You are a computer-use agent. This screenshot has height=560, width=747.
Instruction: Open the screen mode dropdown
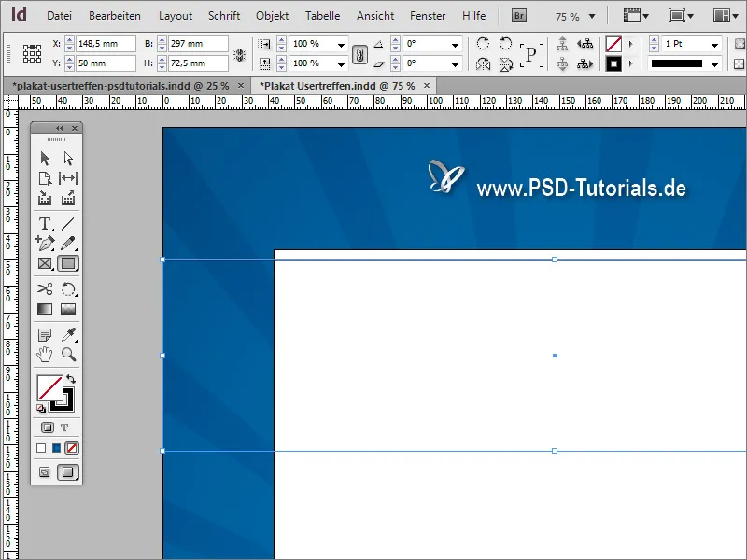pyautogui.click(x=681, y=16)
